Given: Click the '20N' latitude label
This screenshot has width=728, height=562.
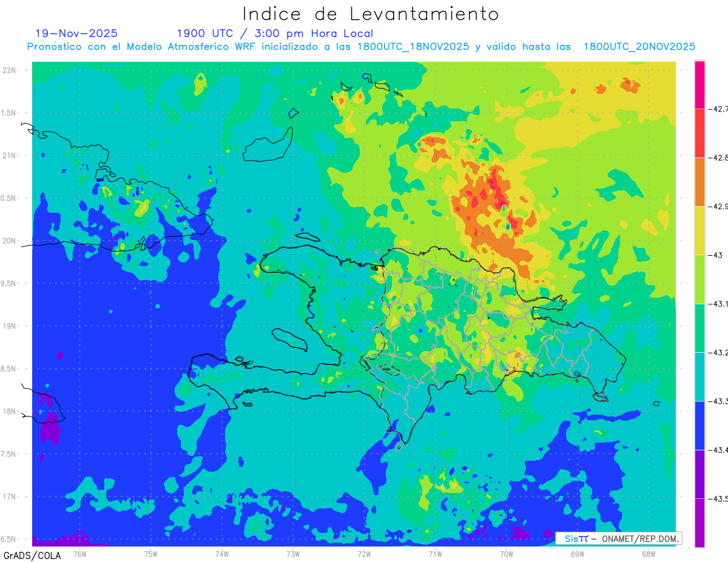Looking at the screenshot, I should (x=10, y=241).
